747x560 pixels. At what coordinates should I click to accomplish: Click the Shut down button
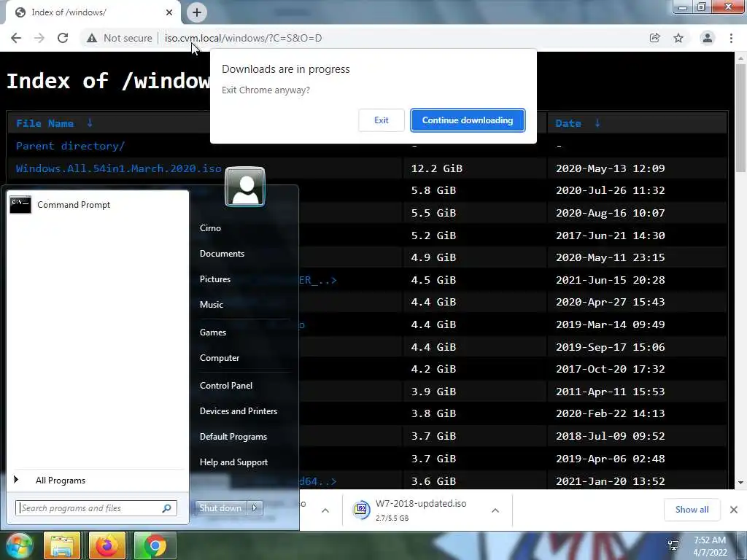[220, 508]
